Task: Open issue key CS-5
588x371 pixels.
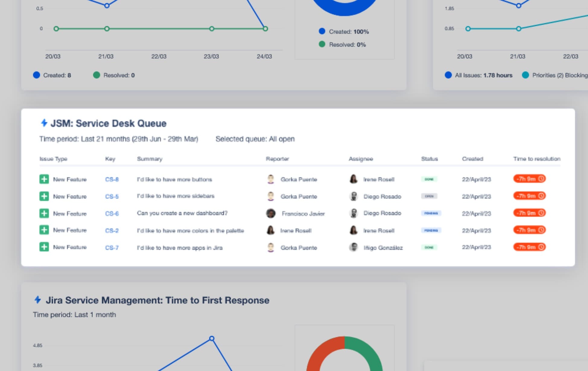Action: (x=112, y=197)
